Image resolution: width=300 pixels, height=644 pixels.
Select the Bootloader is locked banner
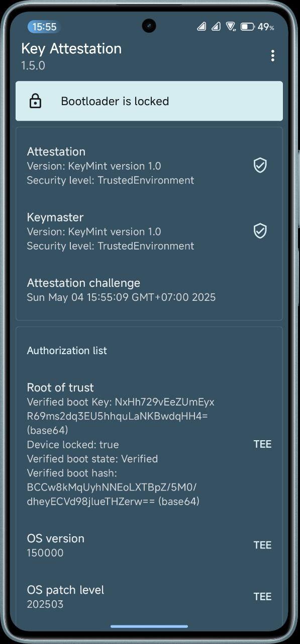coord(149,101)
